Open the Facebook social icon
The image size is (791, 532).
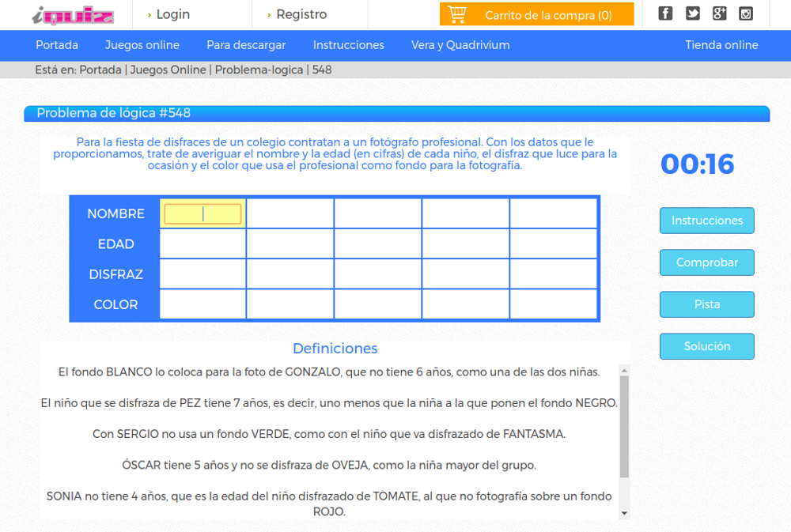click(x=665, y=13)
